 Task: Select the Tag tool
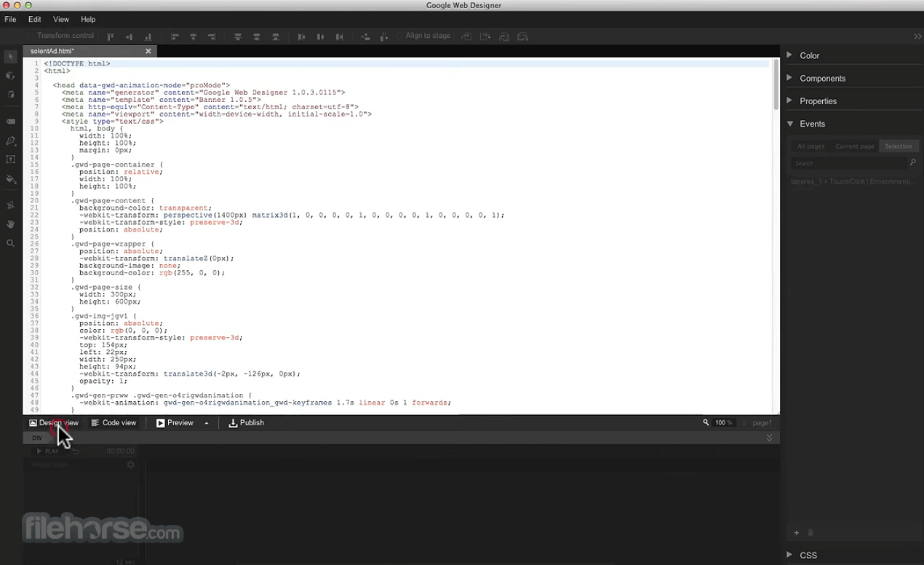pos(10,122)
